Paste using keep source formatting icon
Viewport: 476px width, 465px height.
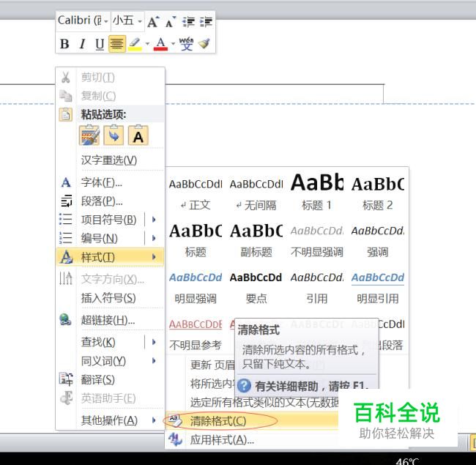[89, 135]
